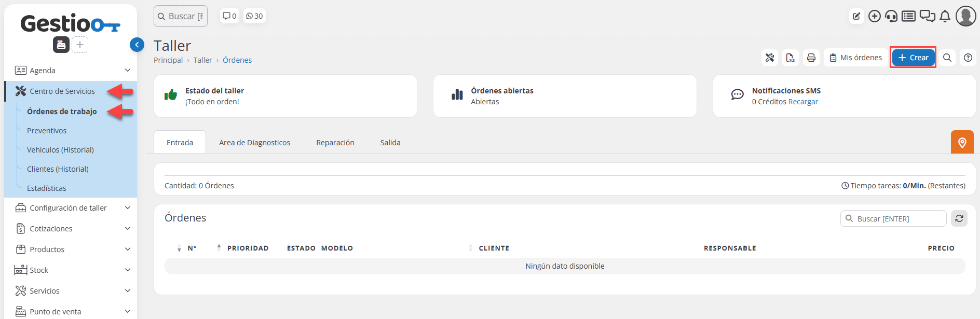Switch to Area de Diagnosticos tab
Screen dimensions: 980x319
point(254,143)
